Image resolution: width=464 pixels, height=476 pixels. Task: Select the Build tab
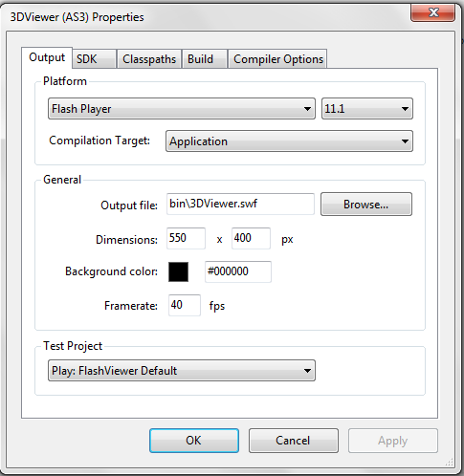[205, 59]
